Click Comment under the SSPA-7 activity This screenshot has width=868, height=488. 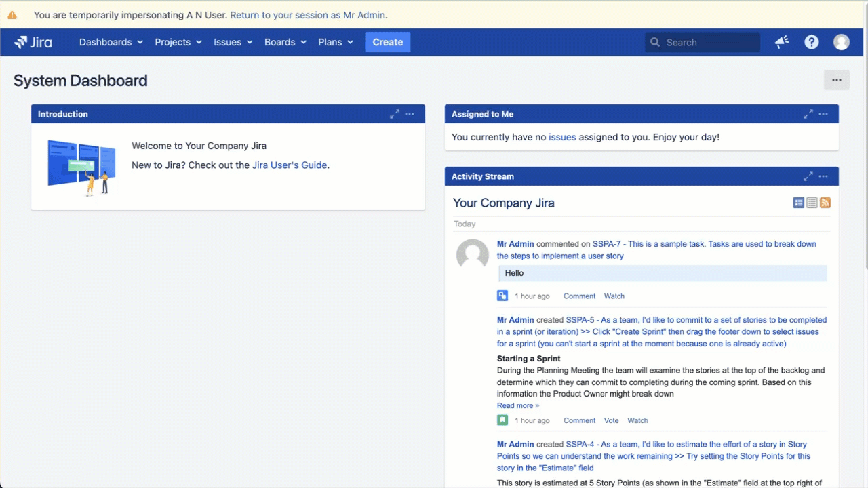(579, 296)
